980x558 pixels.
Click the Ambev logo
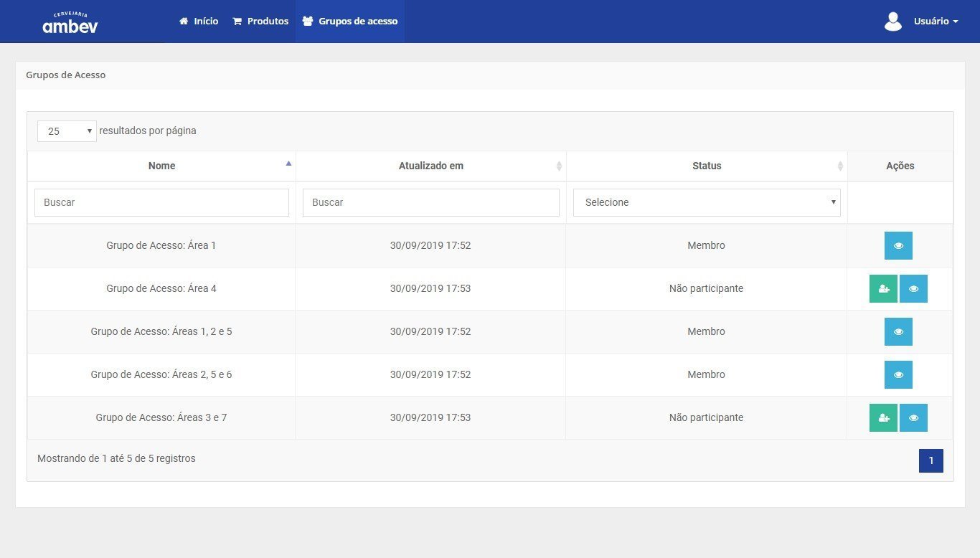(70, 23)
